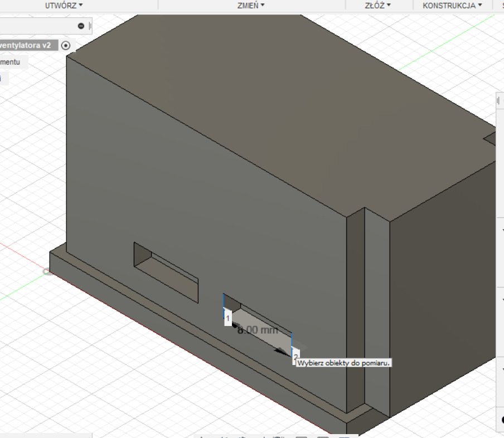Click the browser panel grip handle
The image size is (504, 438).
coord(90,26)
